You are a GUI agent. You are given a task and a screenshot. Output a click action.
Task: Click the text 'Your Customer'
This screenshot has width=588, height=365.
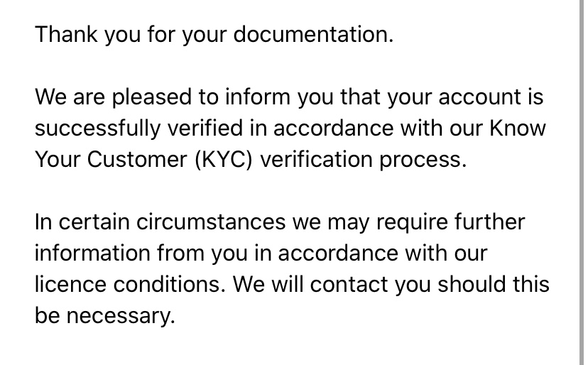[x=111, y=159]
